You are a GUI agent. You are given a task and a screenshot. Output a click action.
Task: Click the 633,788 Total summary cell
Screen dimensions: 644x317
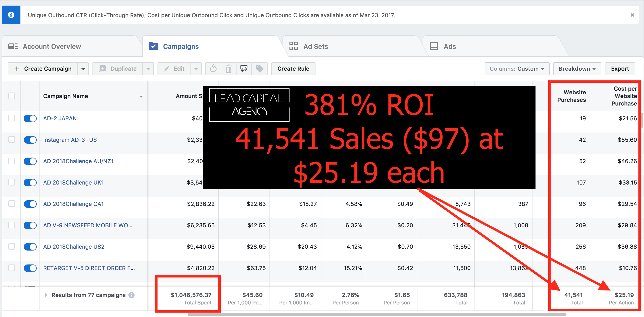click(446, 298)
